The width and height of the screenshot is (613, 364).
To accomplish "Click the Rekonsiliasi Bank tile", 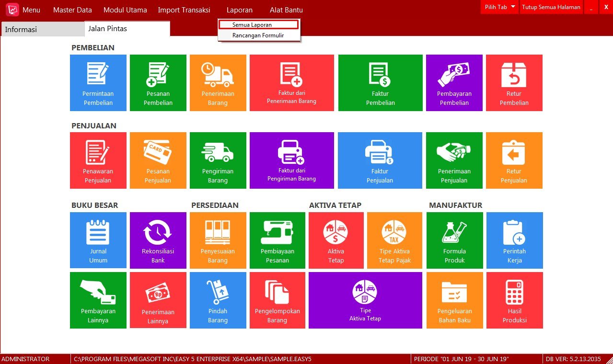I will tap(158, 240).
